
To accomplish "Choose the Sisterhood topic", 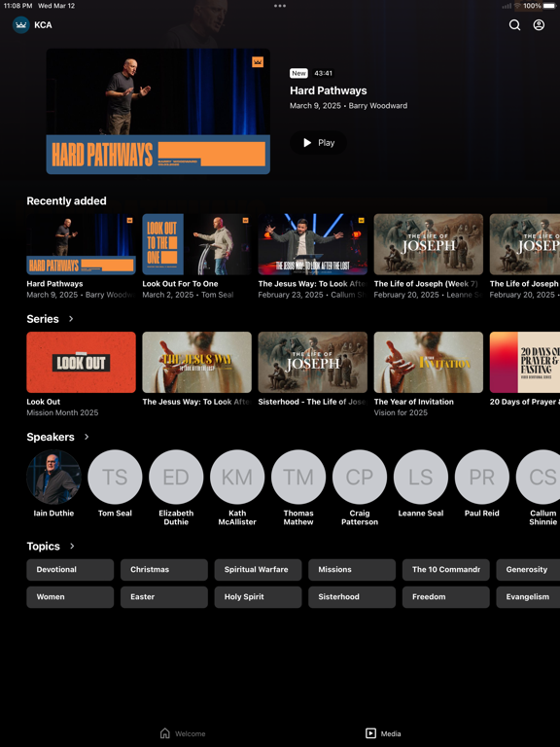I will pos(352,597).
